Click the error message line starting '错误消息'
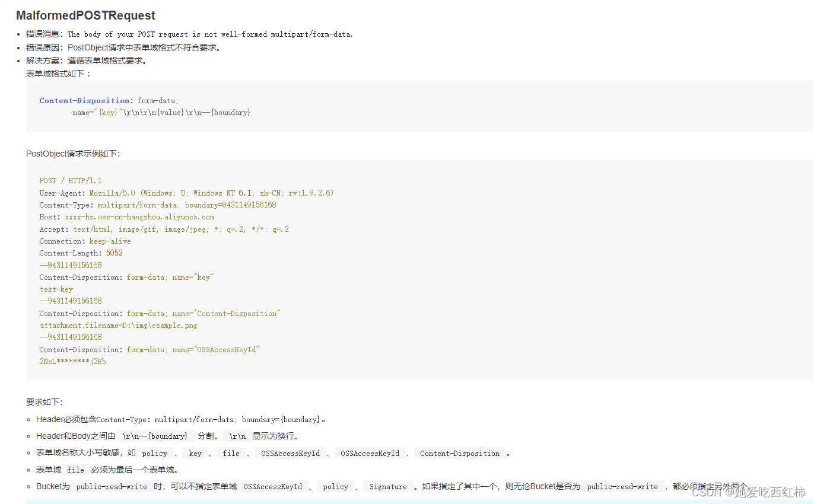Viewport: 814px width, 504px height. pyautogui.click(x=189, y=34)
